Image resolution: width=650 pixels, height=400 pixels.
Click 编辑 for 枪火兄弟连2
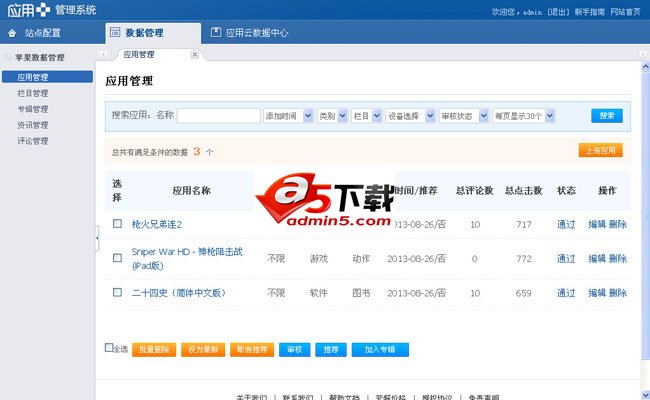[597, 224]
